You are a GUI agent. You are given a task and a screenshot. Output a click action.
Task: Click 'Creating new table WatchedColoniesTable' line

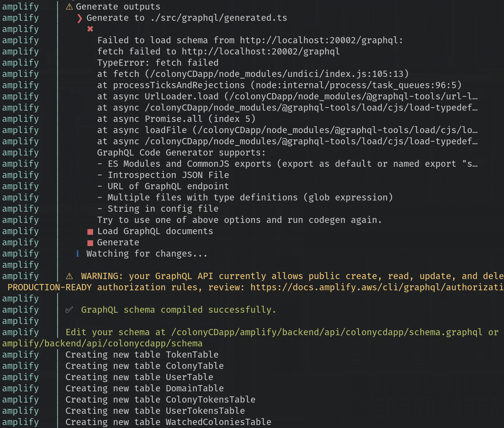tap(168, 422)
